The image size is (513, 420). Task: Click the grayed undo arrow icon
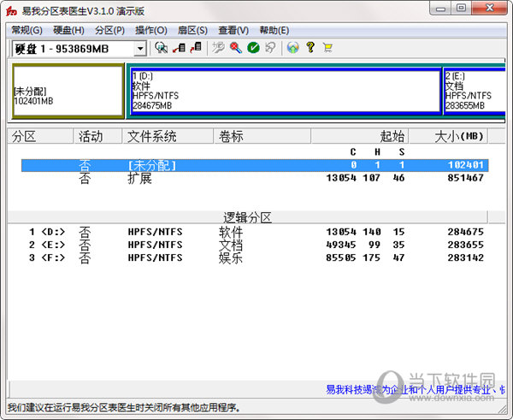coord(270,48)
